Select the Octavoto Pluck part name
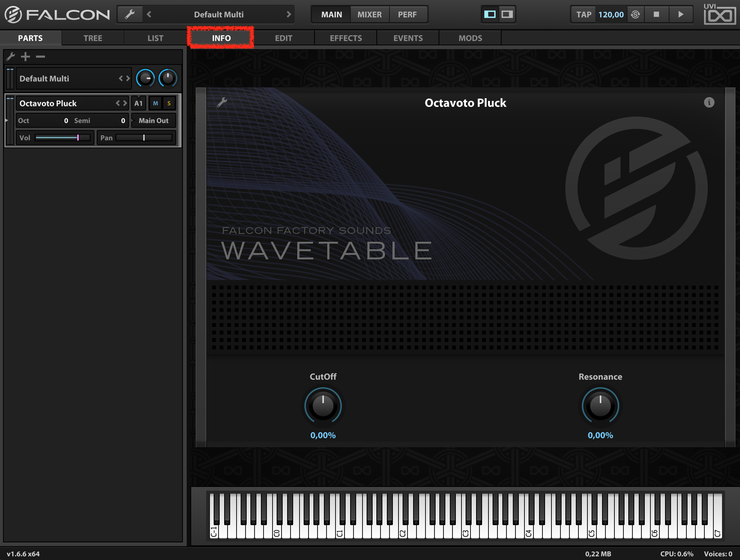 point(48,103)
